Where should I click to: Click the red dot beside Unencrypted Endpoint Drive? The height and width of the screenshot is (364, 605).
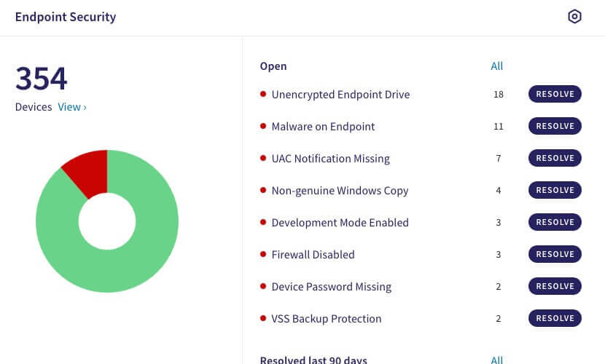tap(263, 94)
